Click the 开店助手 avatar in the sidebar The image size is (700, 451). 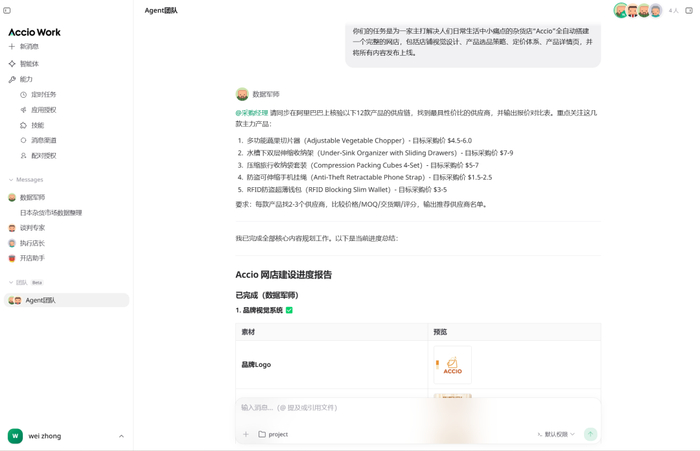tap(12, 258)
